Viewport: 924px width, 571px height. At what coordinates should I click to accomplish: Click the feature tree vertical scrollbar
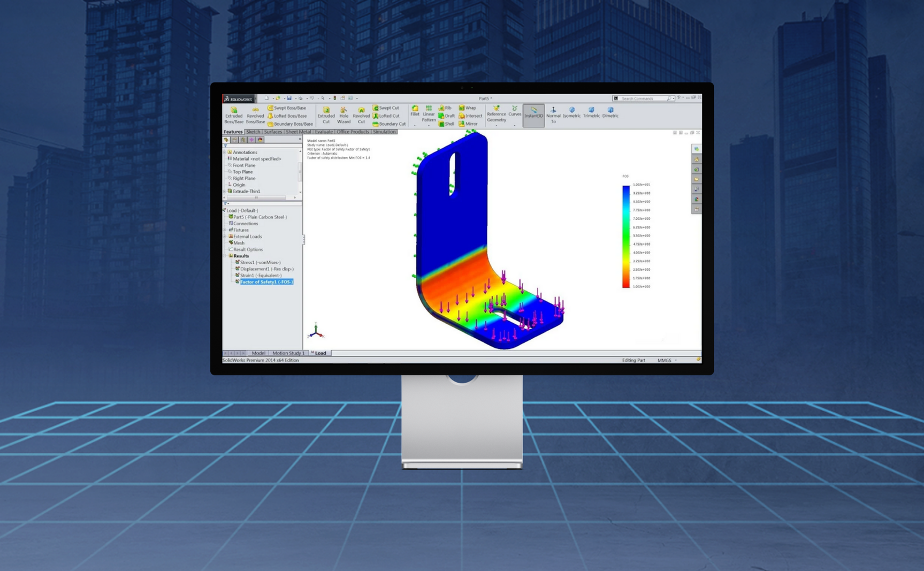300,172
